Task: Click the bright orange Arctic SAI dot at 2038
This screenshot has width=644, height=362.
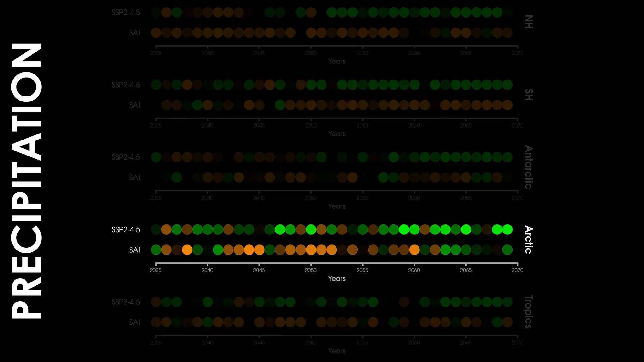Action: point(187,250)
